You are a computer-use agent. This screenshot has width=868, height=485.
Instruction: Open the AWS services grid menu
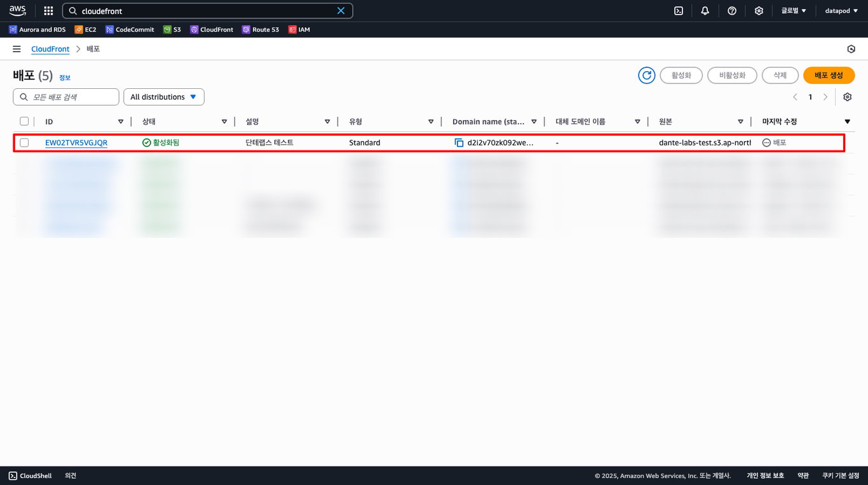(x=48, y=11)
